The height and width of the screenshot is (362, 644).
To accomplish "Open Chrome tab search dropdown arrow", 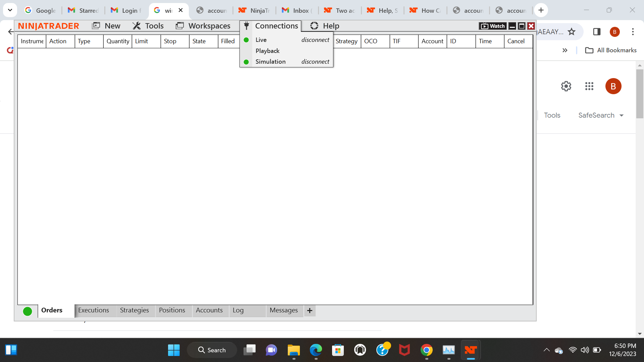I will tap(10, 10).
